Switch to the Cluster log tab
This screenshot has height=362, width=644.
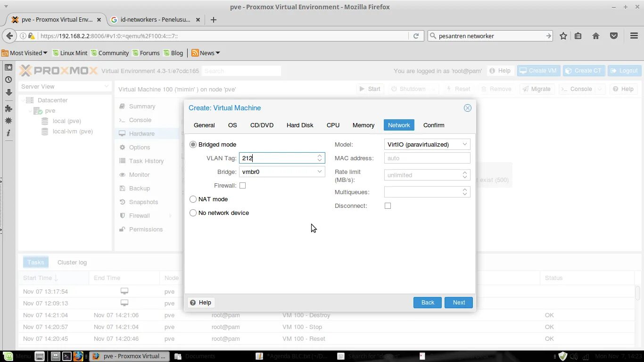click(72, 263)
